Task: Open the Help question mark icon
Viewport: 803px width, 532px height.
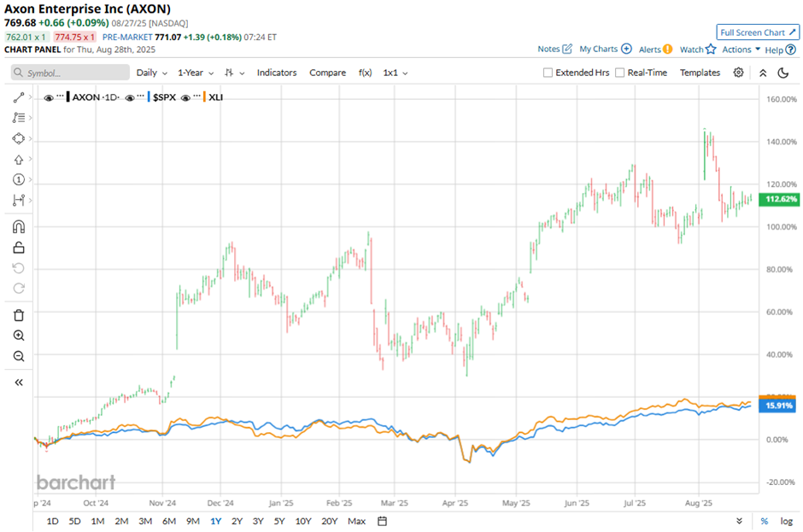Action: tap(791, 50)
